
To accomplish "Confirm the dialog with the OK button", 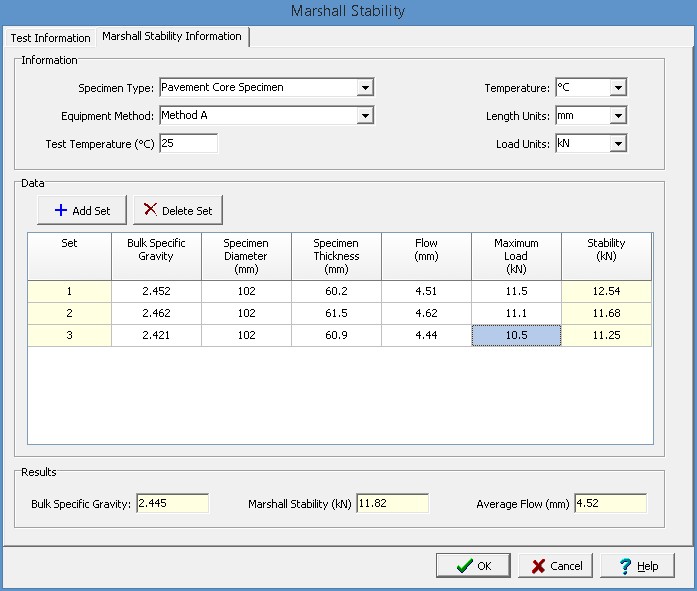I will tap(472, 565).
